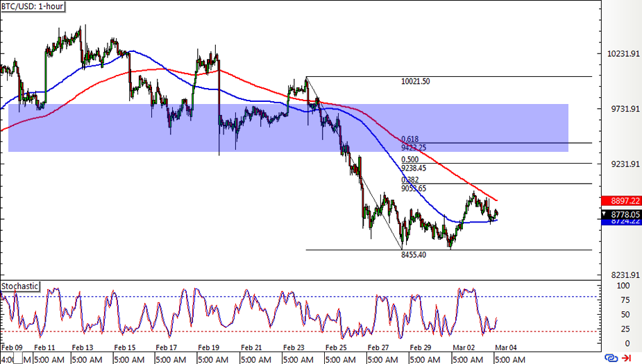
Task: Click the Feb 19 date label
Action: (x=208, y=347)
